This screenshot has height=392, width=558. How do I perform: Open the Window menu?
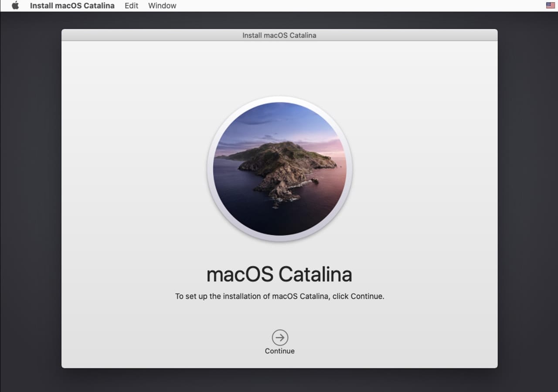(x=162, y=6)
